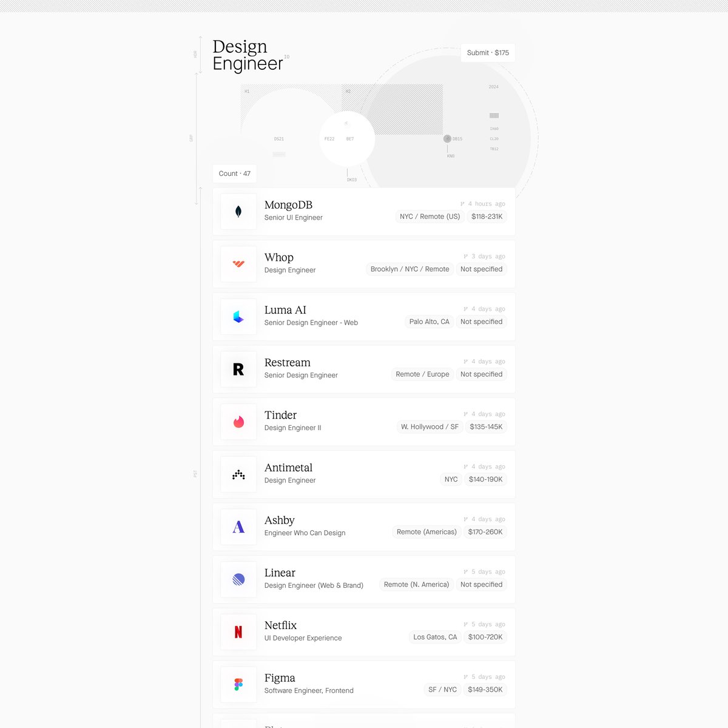Click the Count · 47 badge
The width and height of the screenshot is (728, 728).
click(x=235, y=174)
